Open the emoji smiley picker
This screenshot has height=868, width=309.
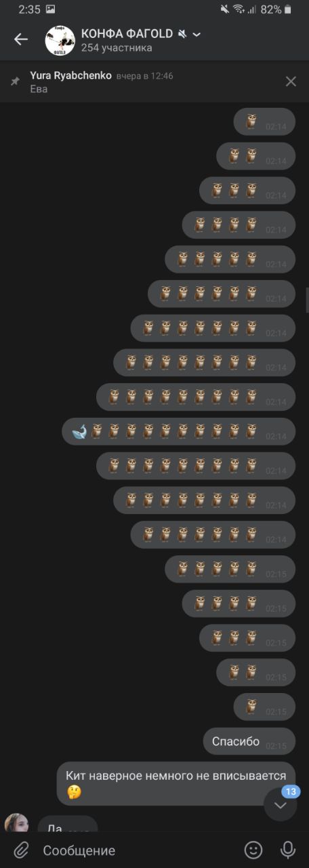[253, 850]
